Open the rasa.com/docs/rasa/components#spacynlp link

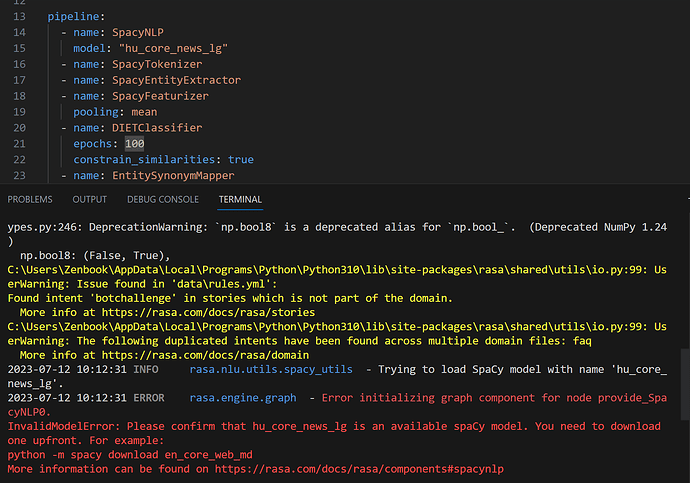pyautogui.click(x=359, y=469)
